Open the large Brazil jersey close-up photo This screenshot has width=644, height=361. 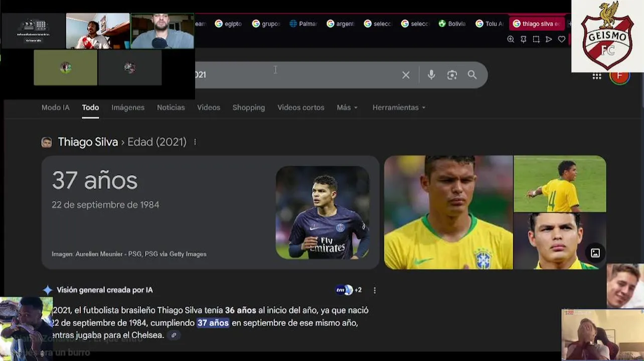coord(448,212)
